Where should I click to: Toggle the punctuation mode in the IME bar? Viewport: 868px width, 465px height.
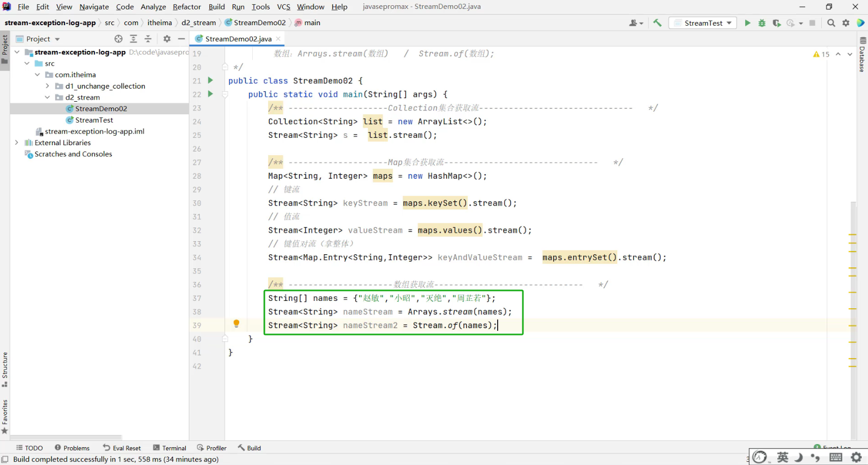coord(816,457)
